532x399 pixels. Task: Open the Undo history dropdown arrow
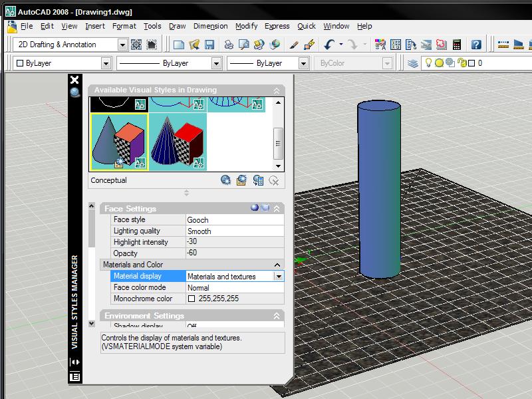coord(341,44)
